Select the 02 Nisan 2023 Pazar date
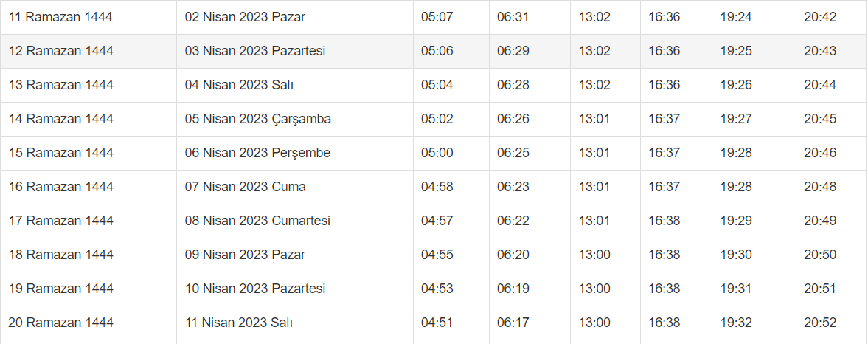868x344 pixels. [245, 17]
